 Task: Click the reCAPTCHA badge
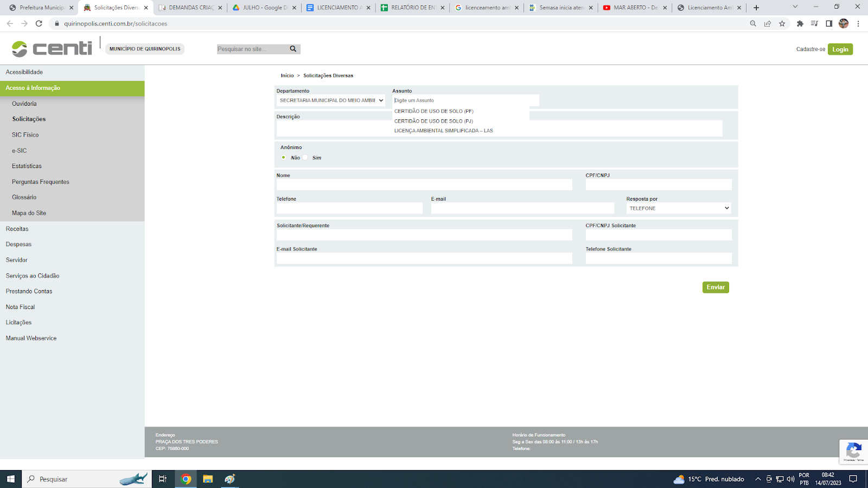point(853,451)
